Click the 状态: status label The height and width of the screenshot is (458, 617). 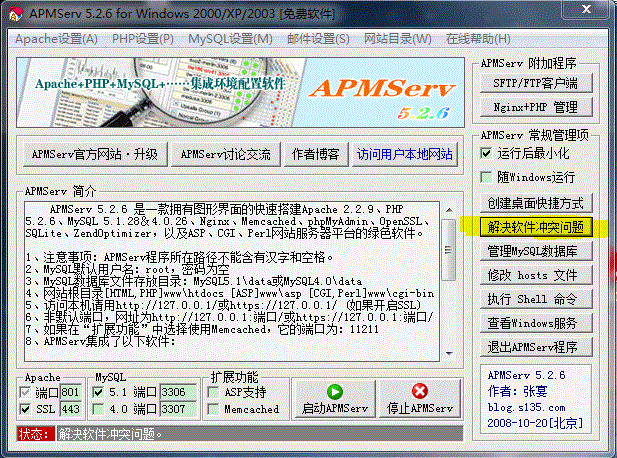pyautogui.click(x=36, y=434)
